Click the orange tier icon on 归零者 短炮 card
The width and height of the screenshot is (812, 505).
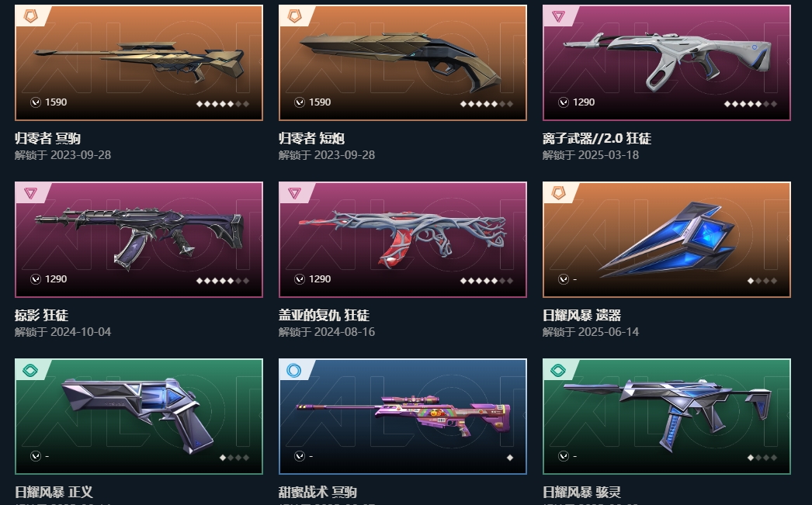coord(295,16)
